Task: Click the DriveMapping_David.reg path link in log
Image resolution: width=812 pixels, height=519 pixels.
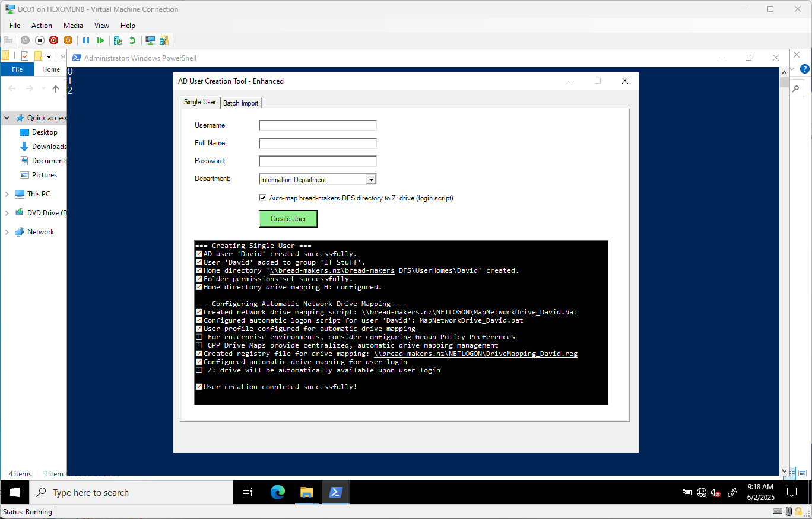Action: click(475, 354)
